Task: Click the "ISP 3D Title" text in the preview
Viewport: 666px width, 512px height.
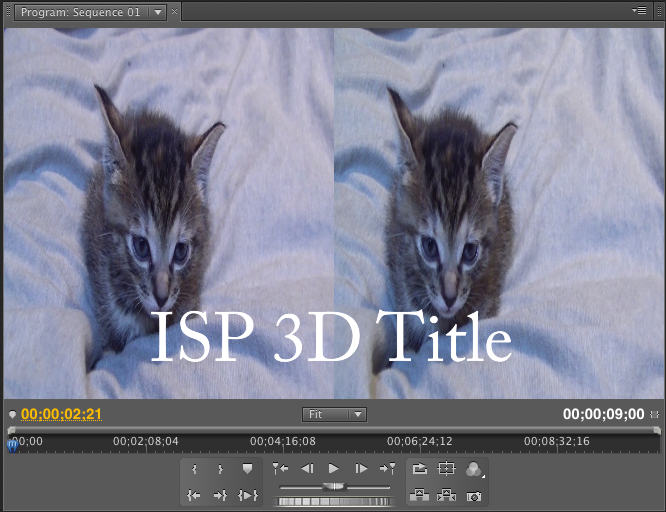Action: [331, 338]
